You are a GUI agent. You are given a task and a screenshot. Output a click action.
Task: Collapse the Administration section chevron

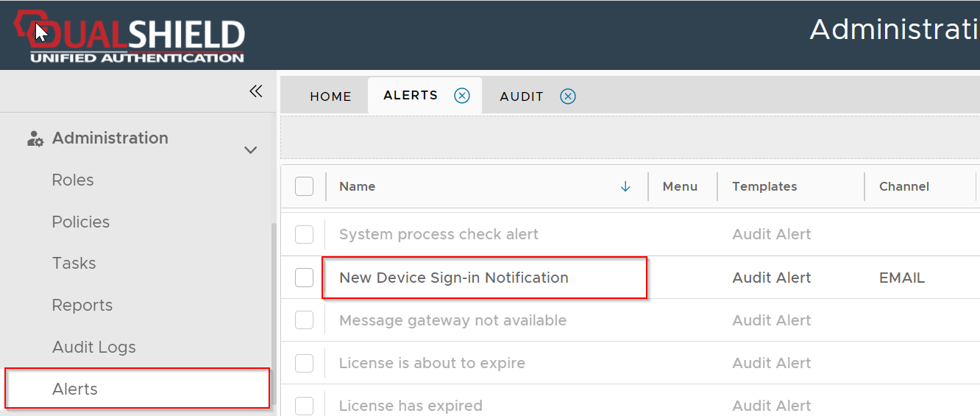point(250,150)
